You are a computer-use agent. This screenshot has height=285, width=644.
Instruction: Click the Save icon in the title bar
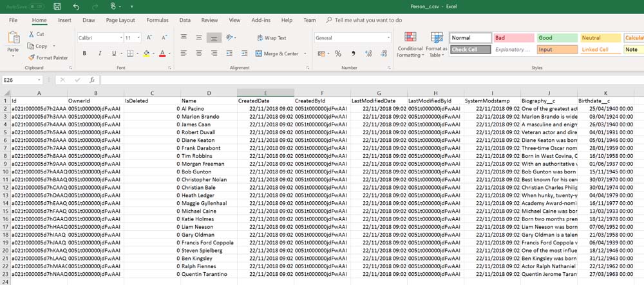point(57,6)
